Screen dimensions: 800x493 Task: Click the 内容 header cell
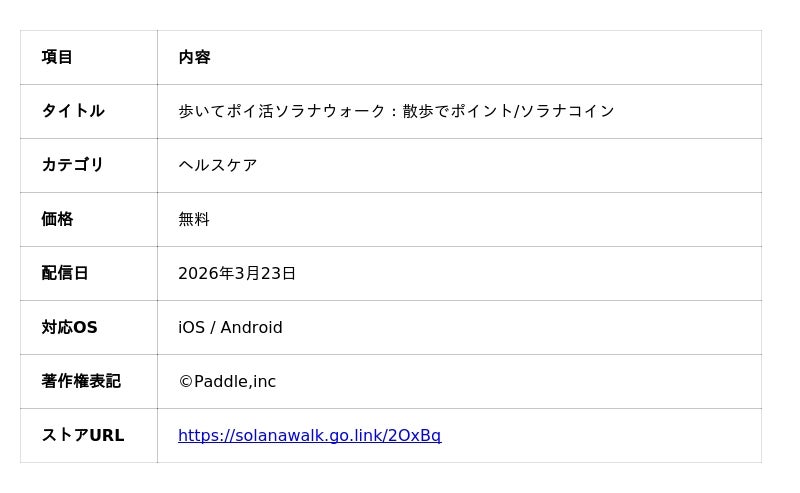coord(194,58)
